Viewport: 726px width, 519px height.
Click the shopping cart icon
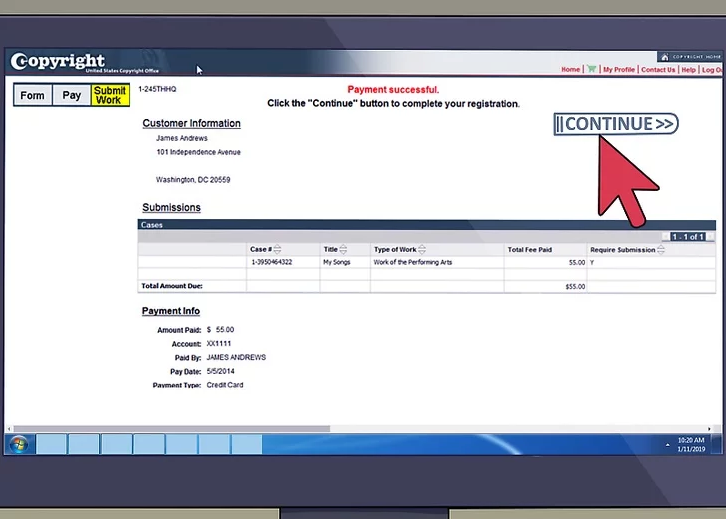coord(592,70)
